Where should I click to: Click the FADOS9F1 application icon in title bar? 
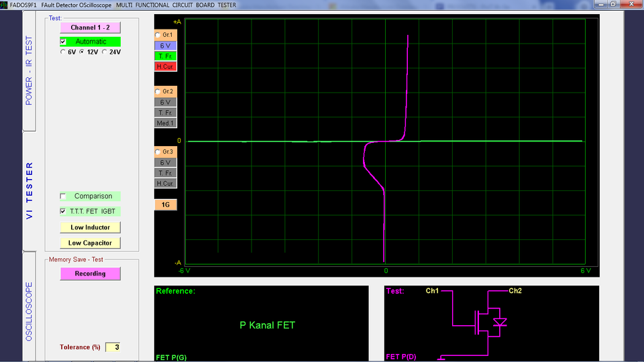5,4
